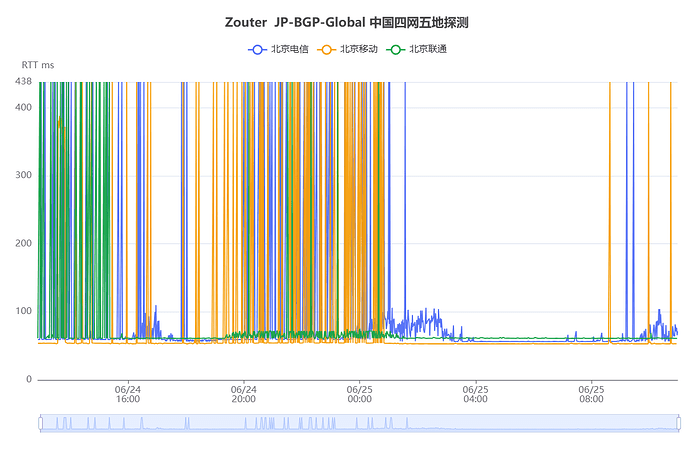690x450 pixels.
Task: Toggle the 北京联通 legend series
Action: 417,49
